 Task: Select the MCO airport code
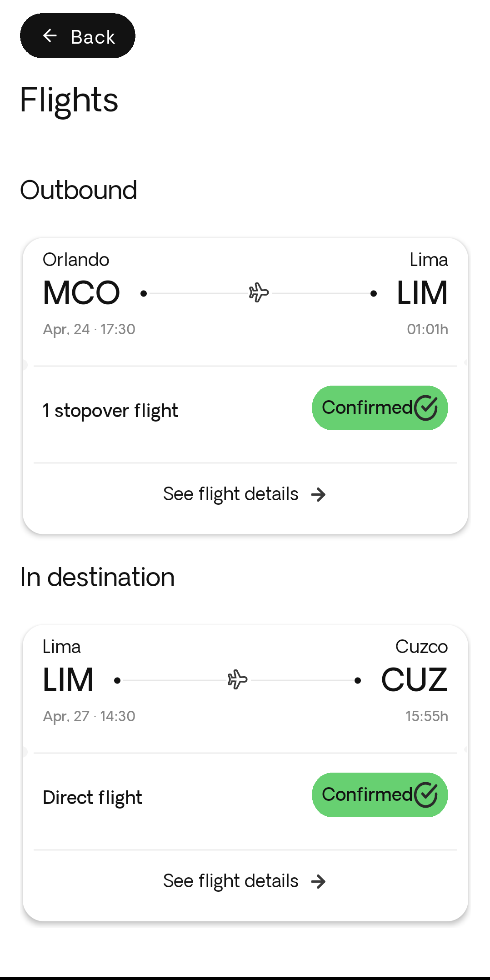click(x=81, y=293)
